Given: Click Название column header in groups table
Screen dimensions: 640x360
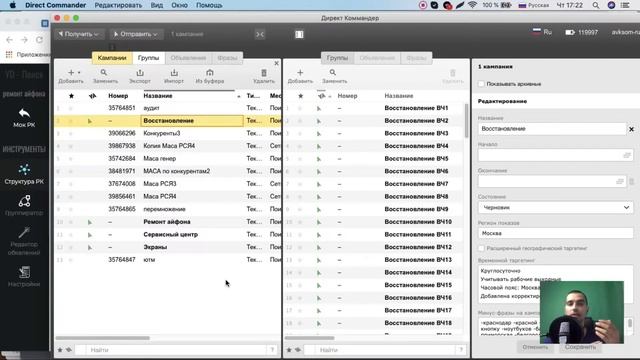Looking at the screenshot, I should pyautogui.click(x=399, y=96).
